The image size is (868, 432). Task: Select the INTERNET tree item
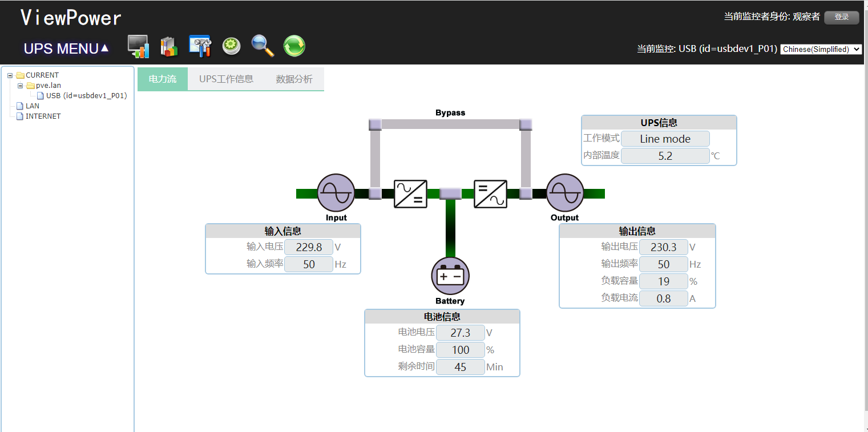click(43, 116)
